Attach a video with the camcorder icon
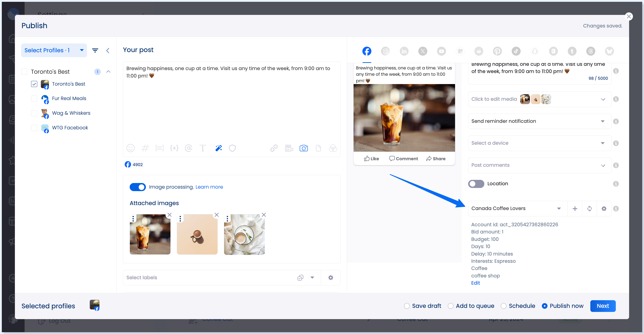The height and width of the screenshot is (334, 644). tap(289, 148)
